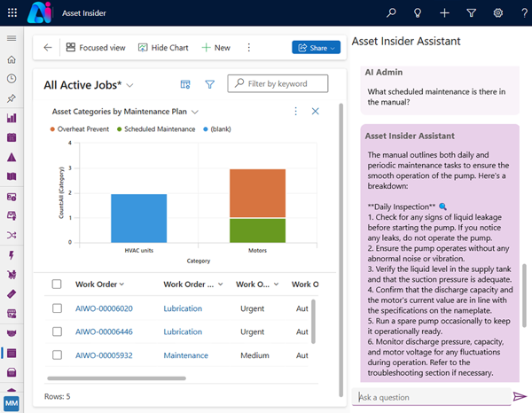Click the MM user avatar

pyautogui.click(x=12, y=403)
